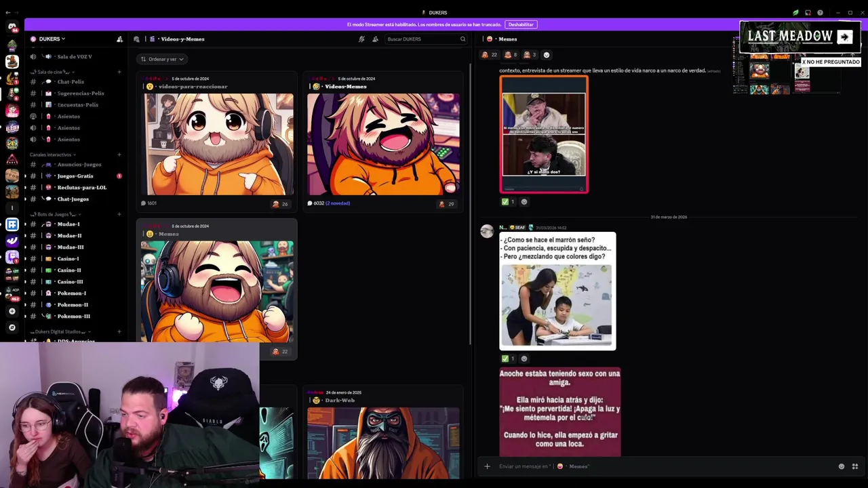Click the X NO HE PREGUNTADO label
The height and width of the screenshot is (488, 868).
[831, 62]
